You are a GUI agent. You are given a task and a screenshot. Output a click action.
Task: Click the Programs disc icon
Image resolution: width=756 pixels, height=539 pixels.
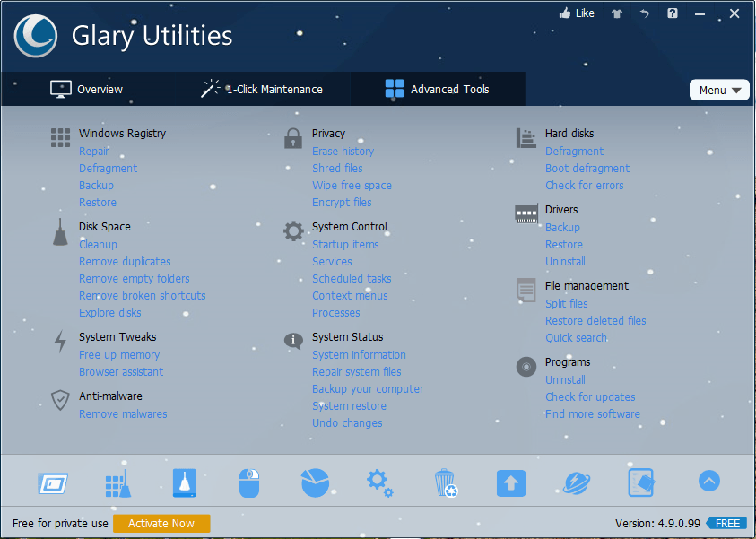[526, 367]
